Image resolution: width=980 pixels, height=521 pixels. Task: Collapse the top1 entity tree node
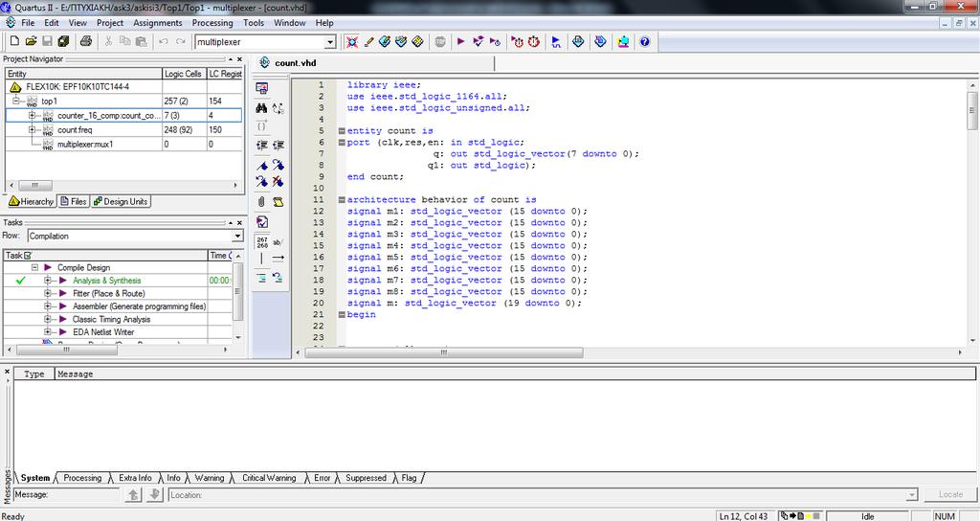16,101
